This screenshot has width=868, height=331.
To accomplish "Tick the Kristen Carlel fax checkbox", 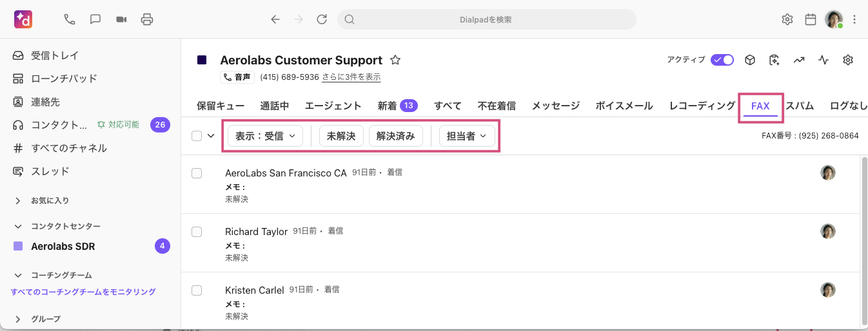I will point(197,290).
